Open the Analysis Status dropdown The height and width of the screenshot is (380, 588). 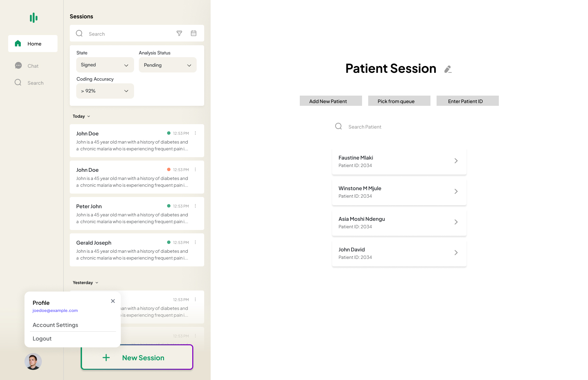167,65
